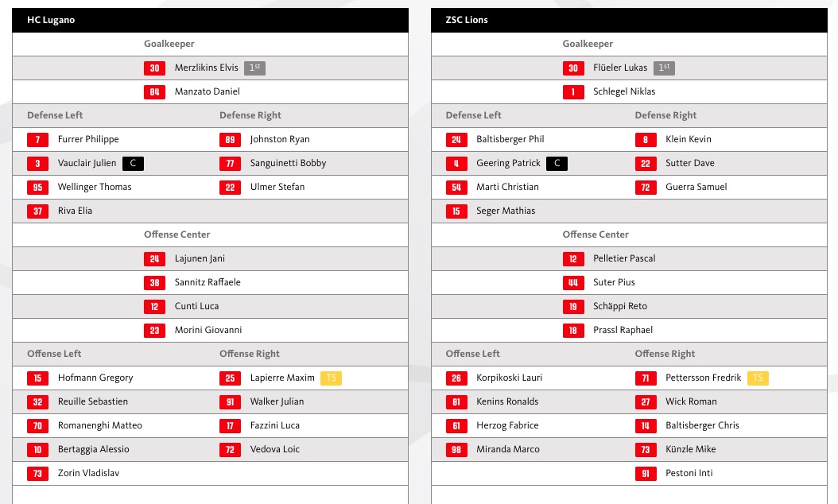Open Pestoni Inti player entry

(x=689, y=473)
